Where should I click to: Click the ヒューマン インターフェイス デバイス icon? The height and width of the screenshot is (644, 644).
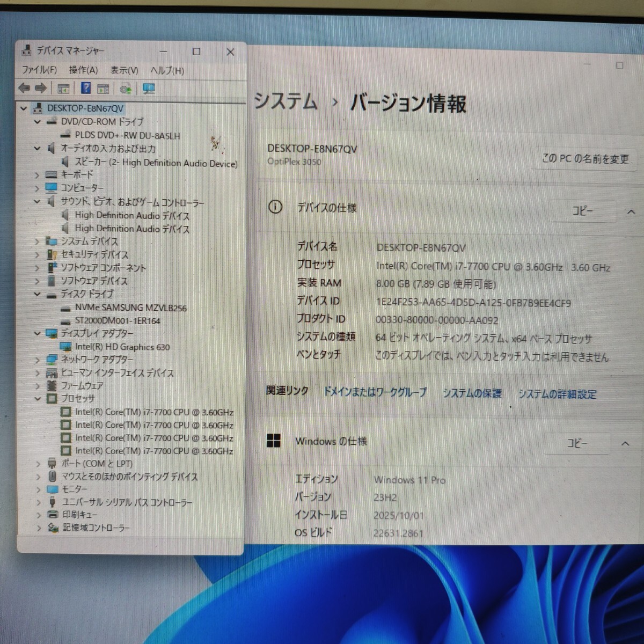pyautogui.click(x=52, y=373)
